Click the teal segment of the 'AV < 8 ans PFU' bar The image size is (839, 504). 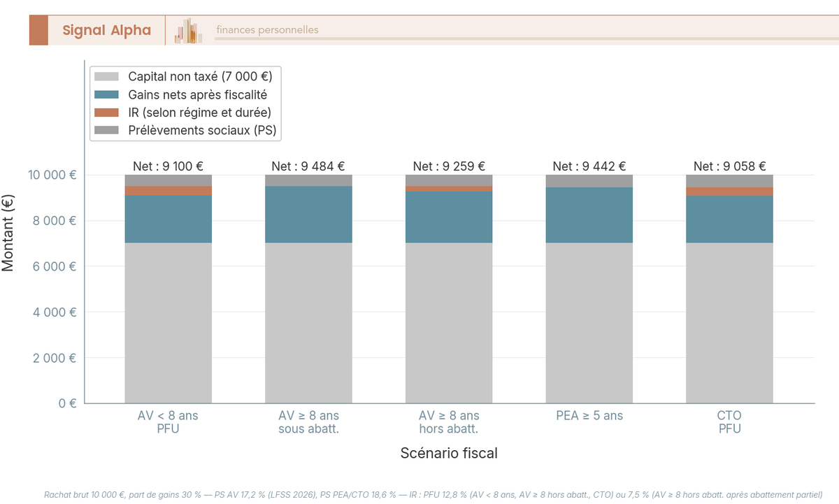pos(168,217)
